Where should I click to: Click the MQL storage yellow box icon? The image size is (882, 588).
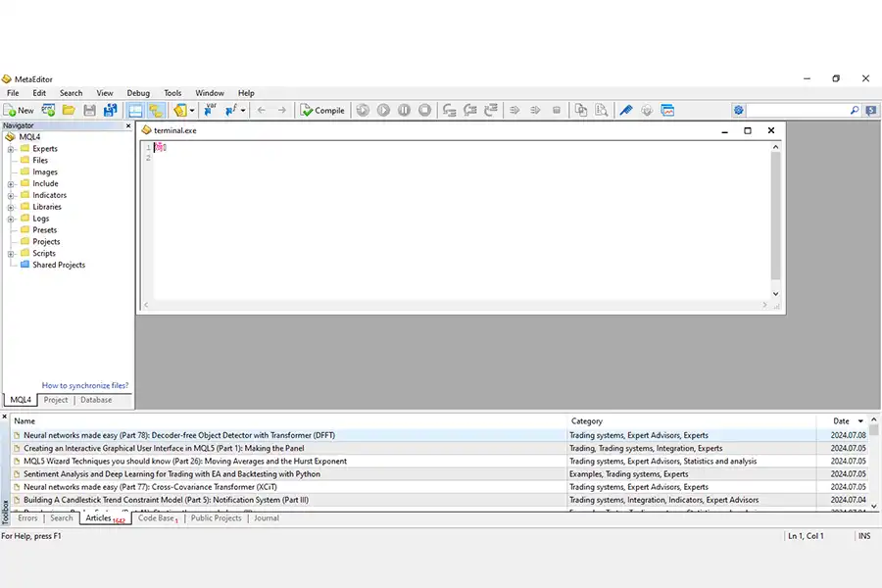coord(180,111)
